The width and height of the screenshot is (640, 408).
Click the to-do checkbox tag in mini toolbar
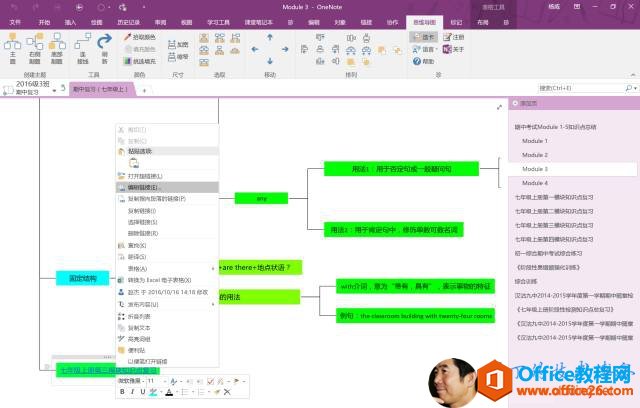(211, 381)
